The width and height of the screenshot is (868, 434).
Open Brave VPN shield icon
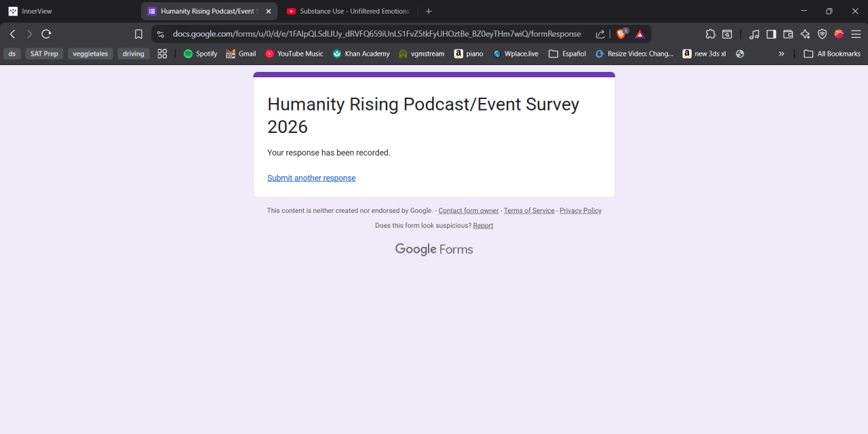coord(822,34)
